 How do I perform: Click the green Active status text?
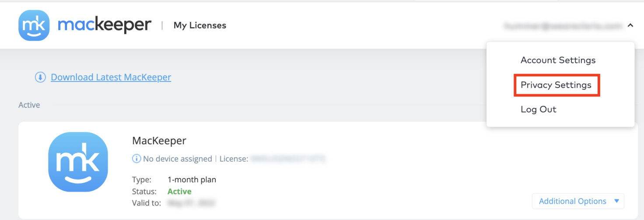[x=179, y=192]
